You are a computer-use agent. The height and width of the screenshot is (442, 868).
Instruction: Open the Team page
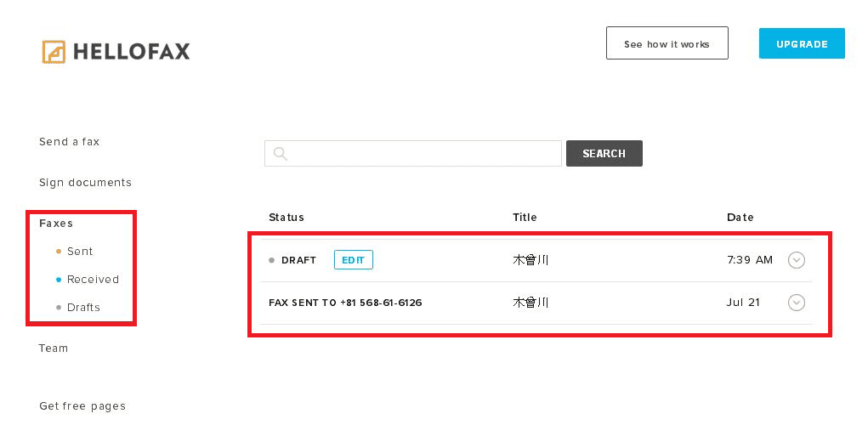pyautogui.click(x=53, y=348)
